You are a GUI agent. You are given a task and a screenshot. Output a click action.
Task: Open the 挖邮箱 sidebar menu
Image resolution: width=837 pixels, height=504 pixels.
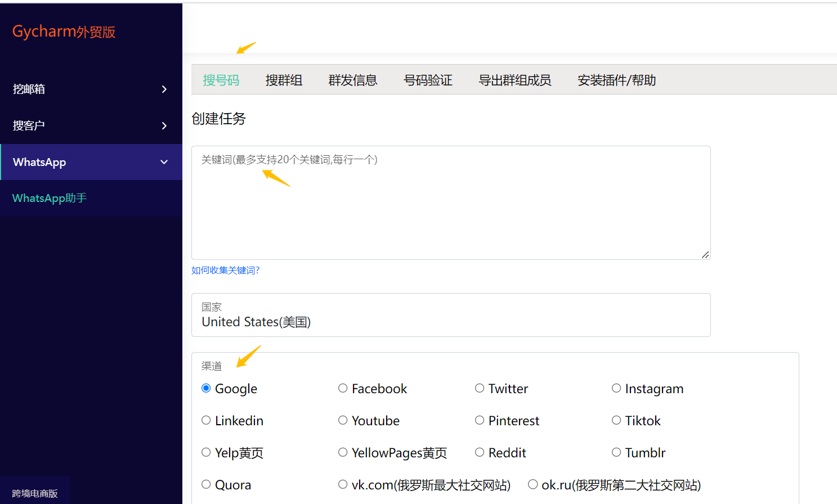tap(91, 89)
